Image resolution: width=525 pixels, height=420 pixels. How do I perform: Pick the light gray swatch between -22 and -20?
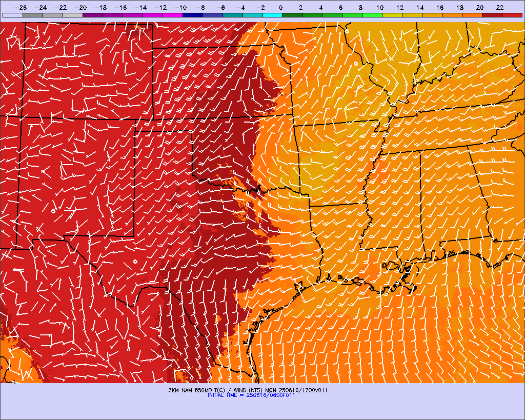coord(73,15)
